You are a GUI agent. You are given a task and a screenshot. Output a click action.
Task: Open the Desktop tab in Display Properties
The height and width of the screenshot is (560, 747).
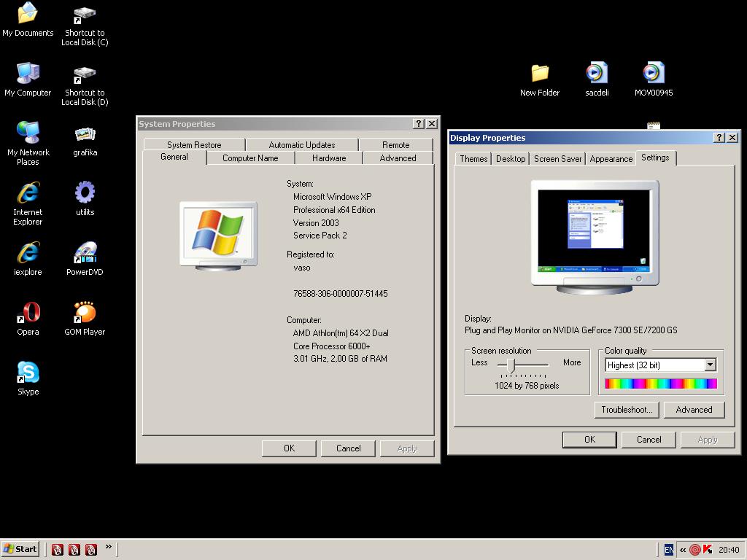click(x=511, y=159)
